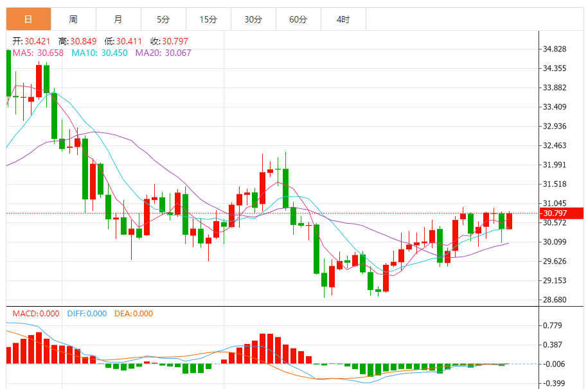Click the MA5: 30.658 indicator label

click(39, 53)
